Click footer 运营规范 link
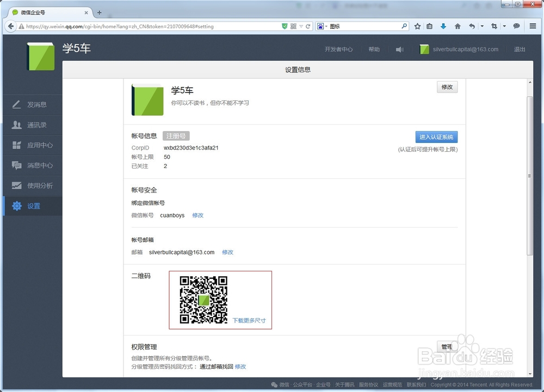Screen dimensions: 544x392 click(x=392, y=385)
